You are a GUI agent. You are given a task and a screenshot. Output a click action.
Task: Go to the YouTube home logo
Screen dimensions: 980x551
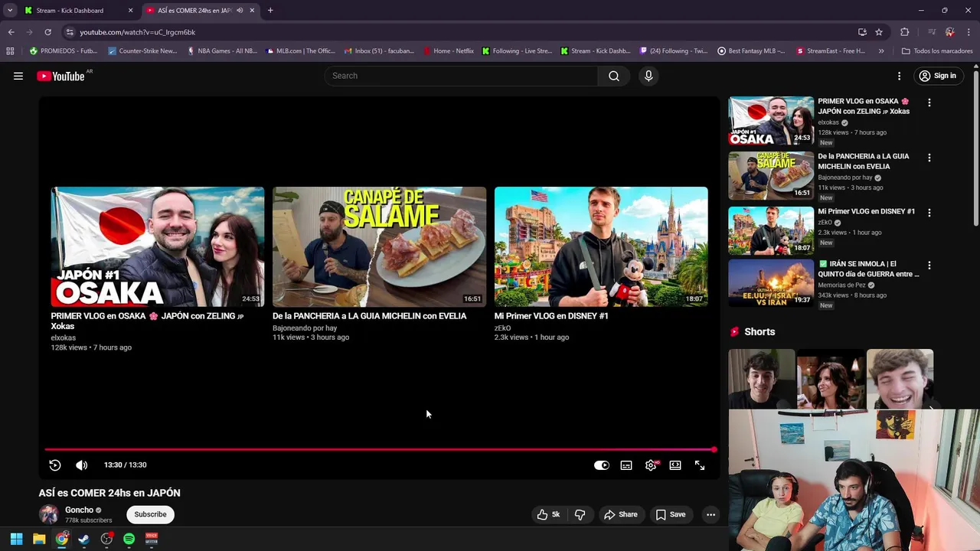[60, 76]
